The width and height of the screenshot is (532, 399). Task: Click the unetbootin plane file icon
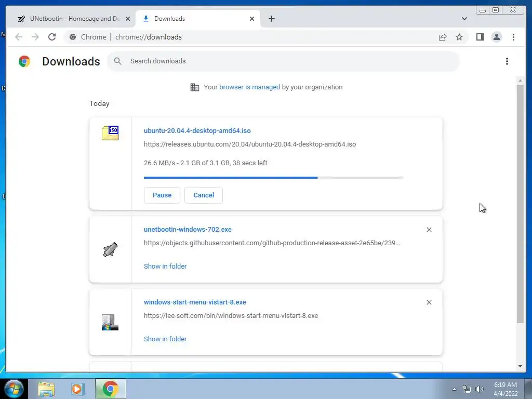110,249
